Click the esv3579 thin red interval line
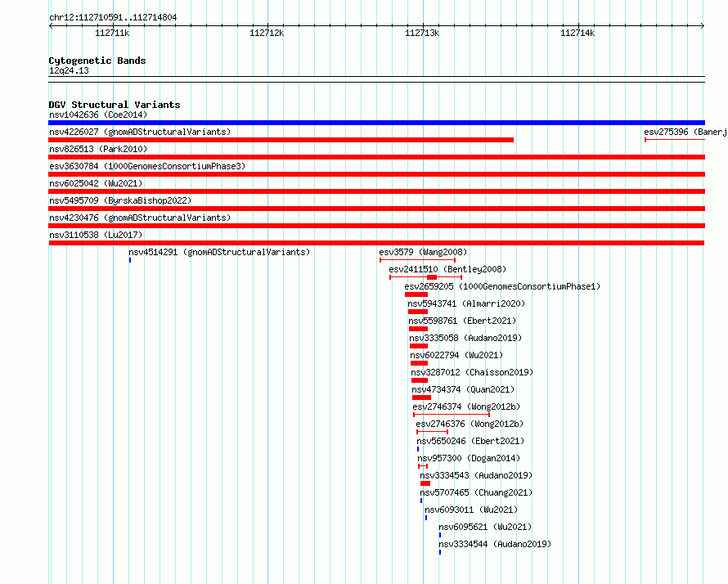Screen dimensions: 728x584 (417, 260)
